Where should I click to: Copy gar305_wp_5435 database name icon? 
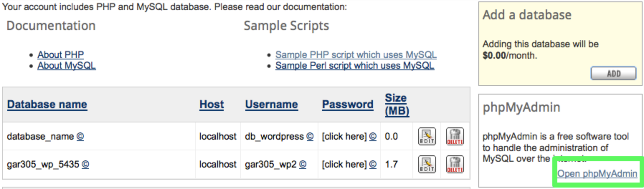[85, 164]
